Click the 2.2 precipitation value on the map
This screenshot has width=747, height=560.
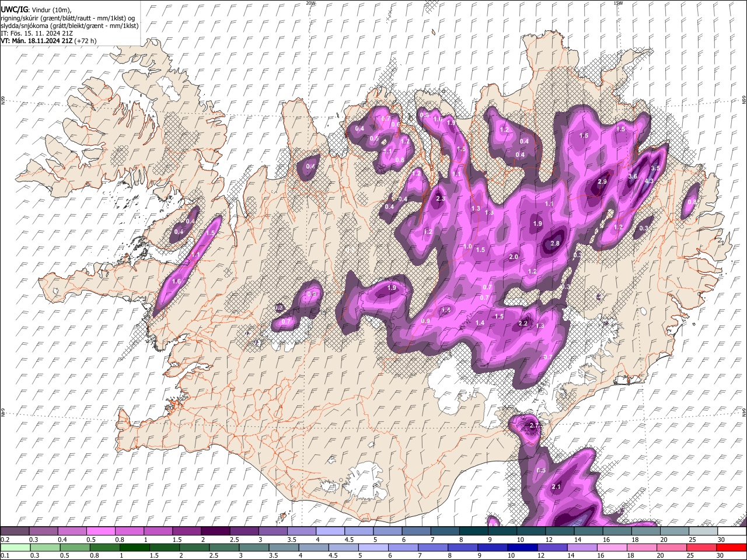[x=523, y=323]
